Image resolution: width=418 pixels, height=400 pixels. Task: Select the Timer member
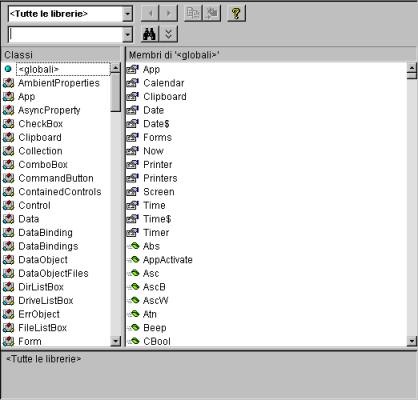click(156, 233)
